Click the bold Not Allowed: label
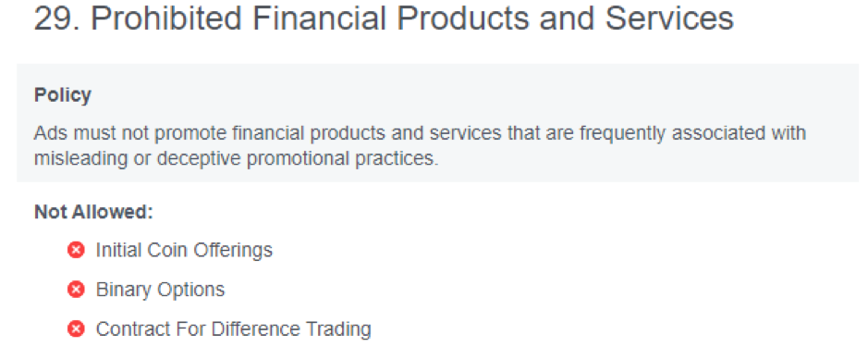 click(x=93, y=212)
